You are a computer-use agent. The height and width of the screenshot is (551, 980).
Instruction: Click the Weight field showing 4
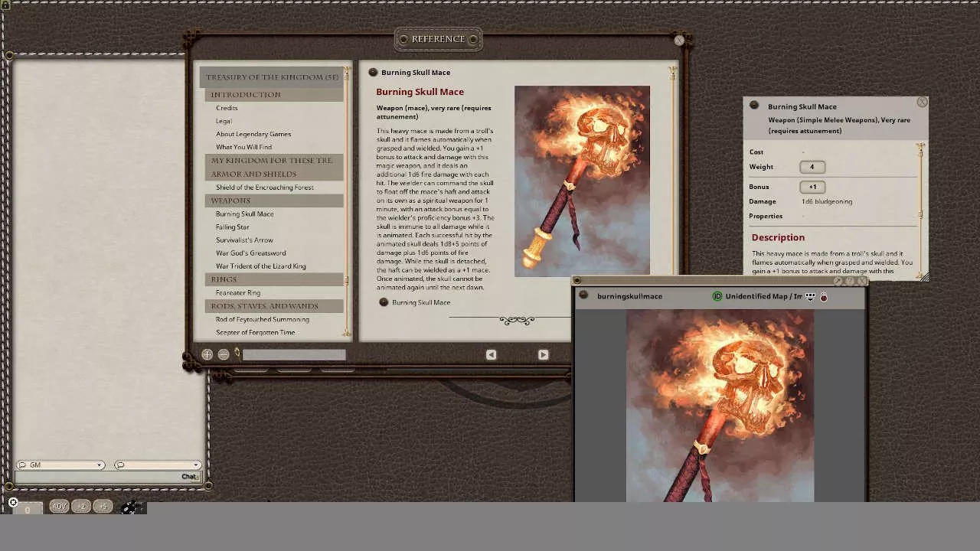tap(812, 166)
